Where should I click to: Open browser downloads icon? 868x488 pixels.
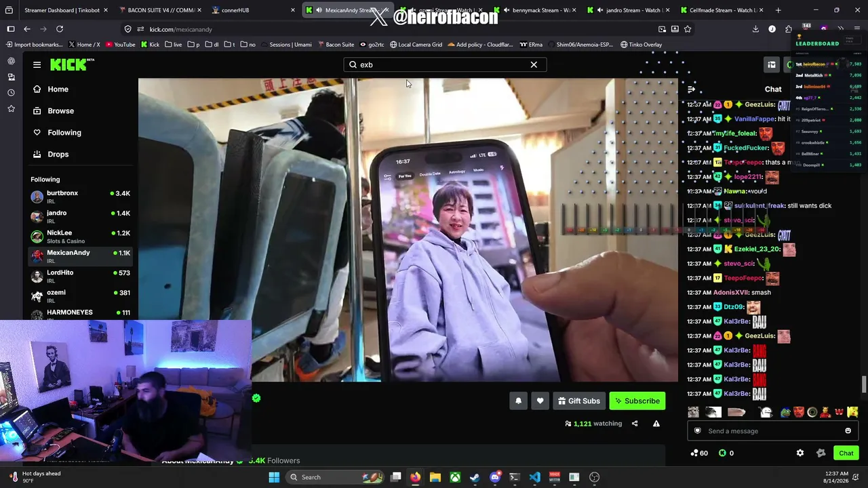click(755, 29)
